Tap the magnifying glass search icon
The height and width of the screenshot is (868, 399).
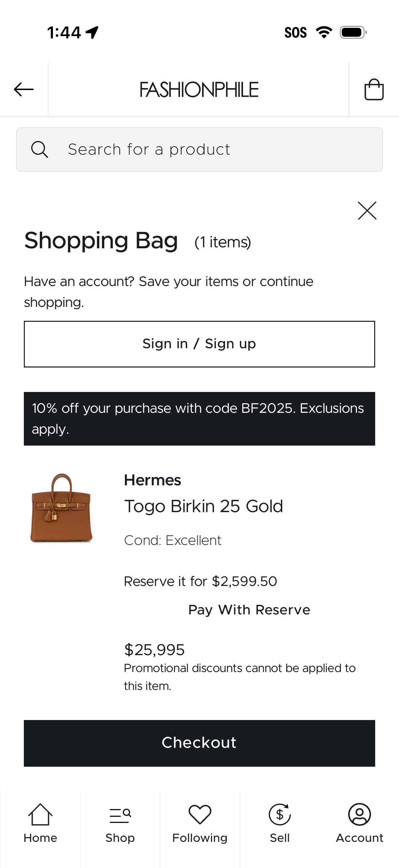tap(40, 149)
